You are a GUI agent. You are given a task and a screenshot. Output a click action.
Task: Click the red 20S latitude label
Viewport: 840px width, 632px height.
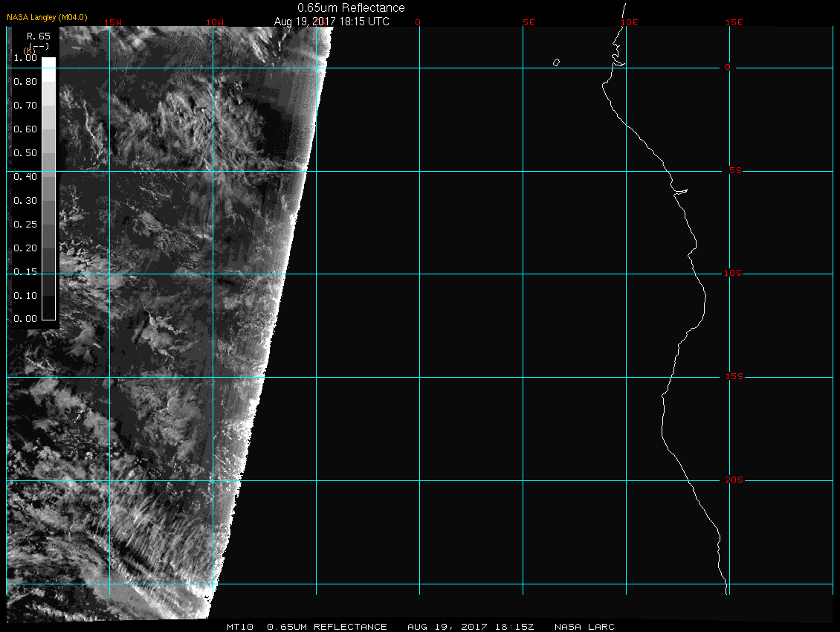pos(734,480)
